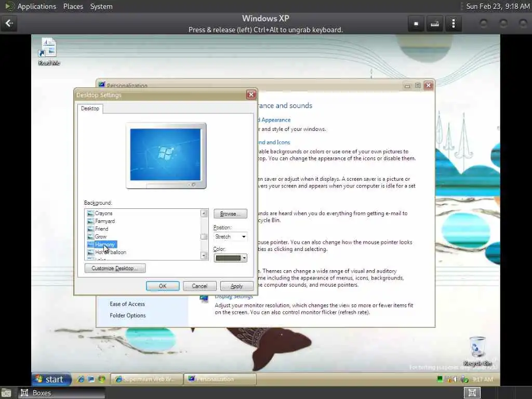Open the Boxes three-dot menu

point(454,24)
